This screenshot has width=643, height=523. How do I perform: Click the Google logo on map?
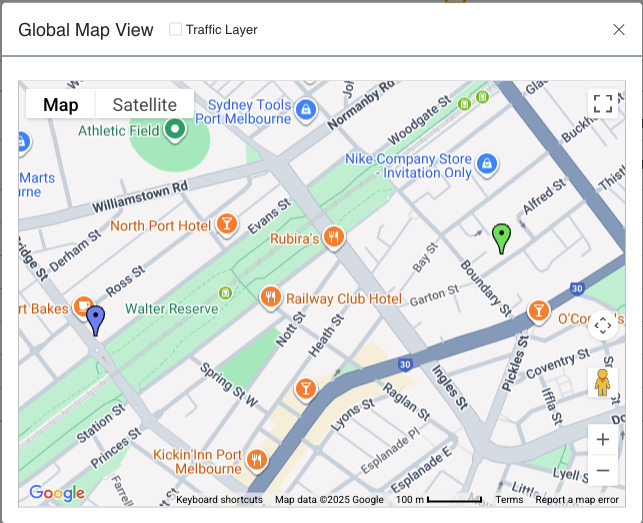(x=57, y=493)
